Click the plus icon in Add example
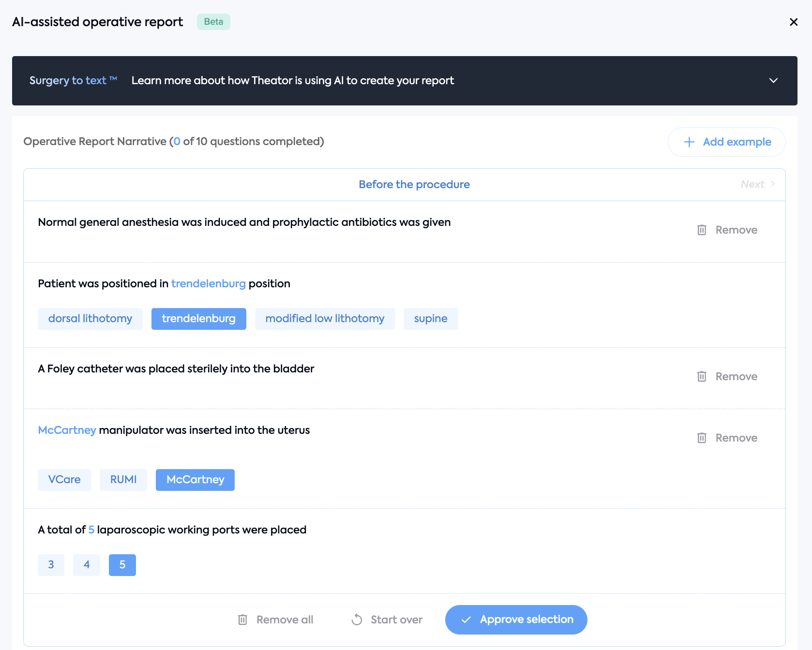 (x=689, y=142)
